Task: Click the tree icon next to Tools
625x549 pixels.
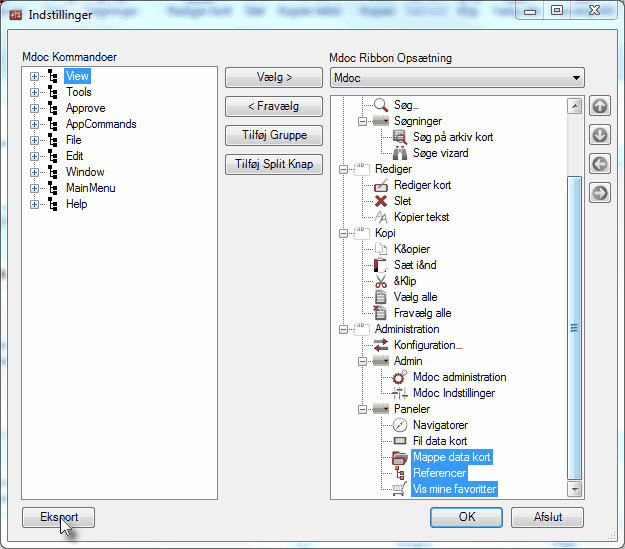Action: coord(52,92)
